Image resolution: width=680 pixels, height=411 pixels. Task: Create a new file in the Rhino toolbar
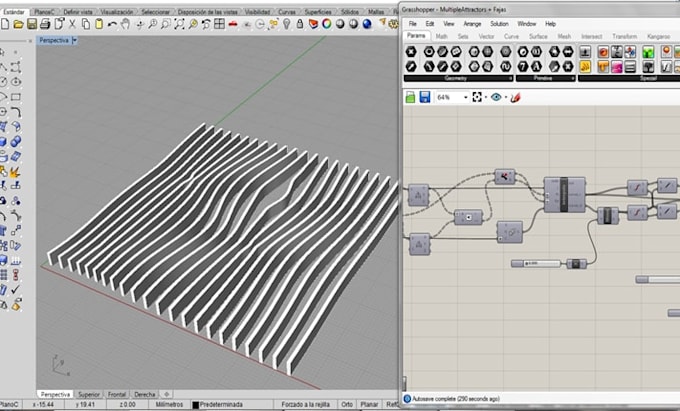click(5, 24)
